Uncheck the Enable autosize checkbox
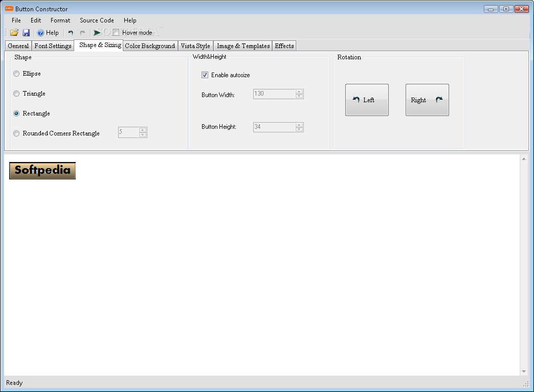This screenshot has width=534, height=392. click(x=205, y=75)
